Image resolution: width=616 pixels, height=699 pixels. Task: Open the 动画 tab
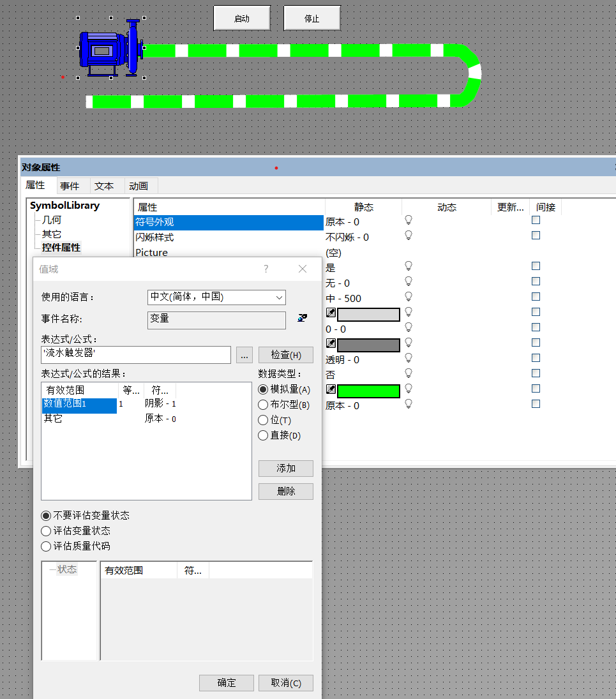pos(139,186)
